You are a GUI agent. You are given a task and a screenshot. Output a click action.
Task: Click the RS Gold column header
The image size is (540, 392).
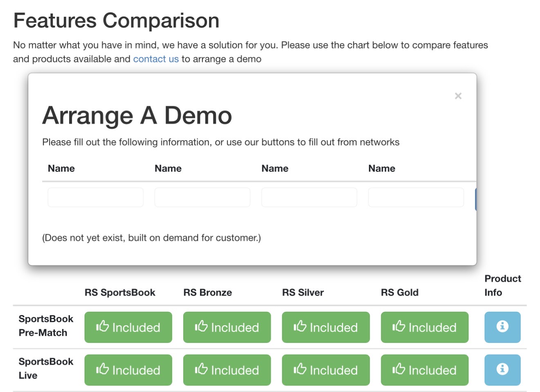point(399,293)
